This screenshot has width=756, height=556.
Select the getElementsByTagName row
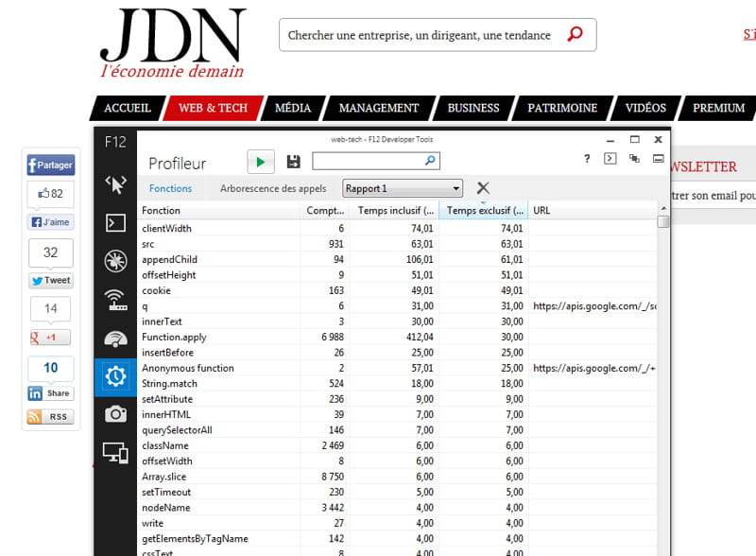397,539
